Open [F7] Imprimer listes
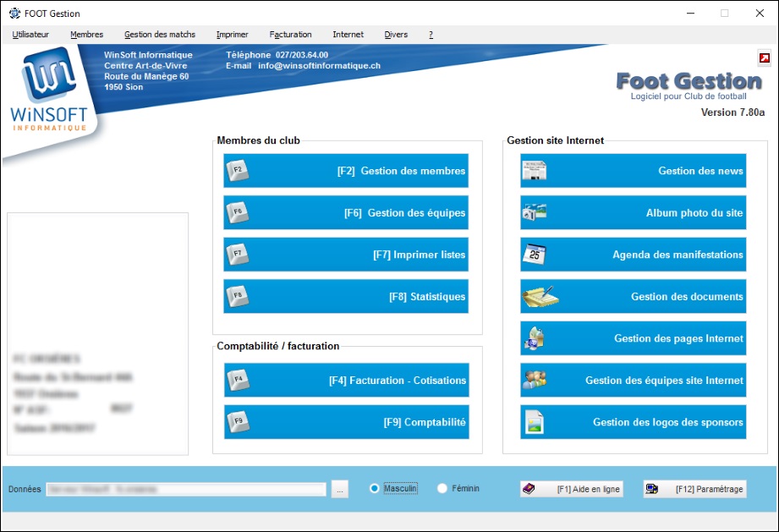The image size is (779, 532). [346, 255]
